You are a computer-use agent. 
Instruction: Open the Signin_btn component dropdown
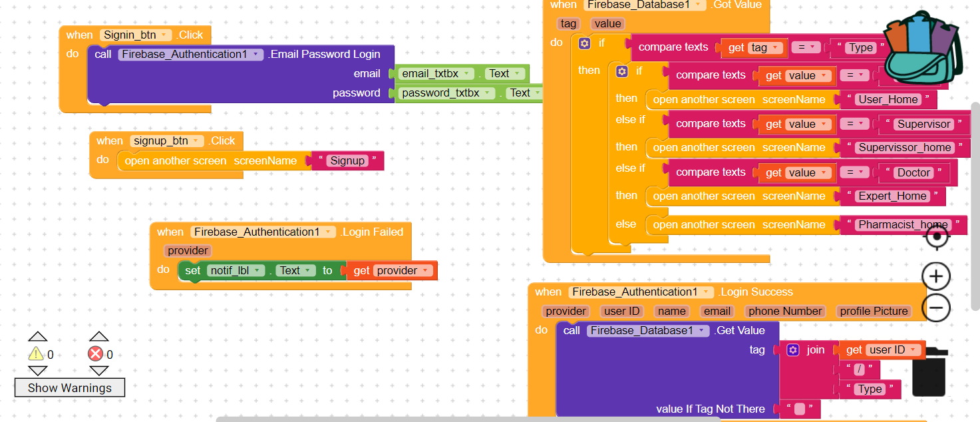[164, 35]
